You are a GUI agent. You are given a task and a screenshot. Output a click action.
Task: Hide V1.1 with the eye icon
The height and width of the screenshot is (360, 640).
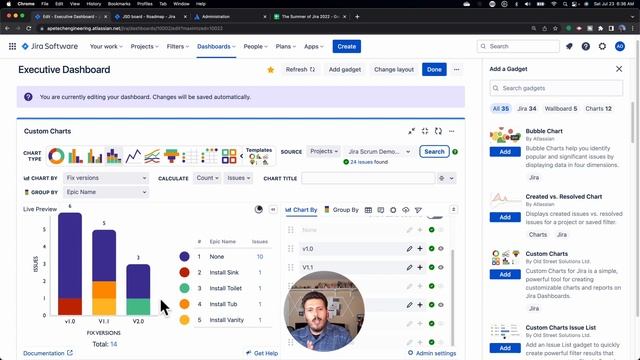tap(441, 267)
